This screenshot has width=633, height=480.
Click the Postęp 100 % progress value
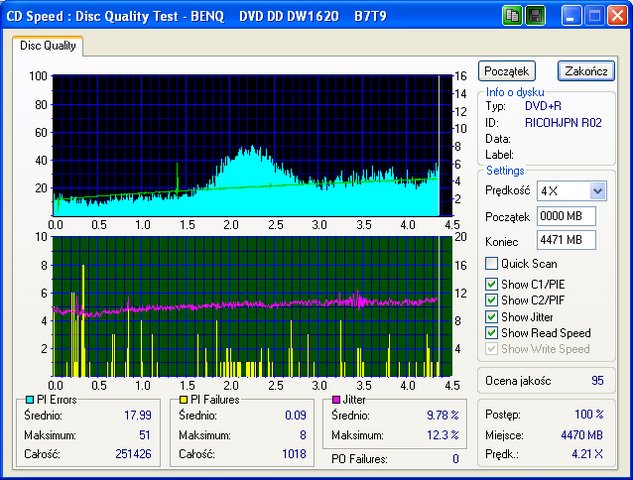(x=589, y=414)
